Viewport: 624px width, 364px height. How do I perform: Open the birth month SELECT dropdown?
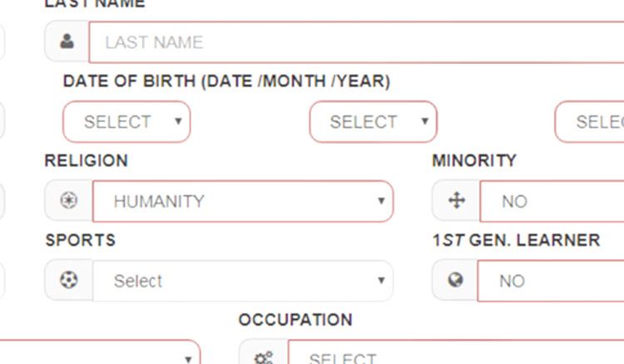pos(374,121)
